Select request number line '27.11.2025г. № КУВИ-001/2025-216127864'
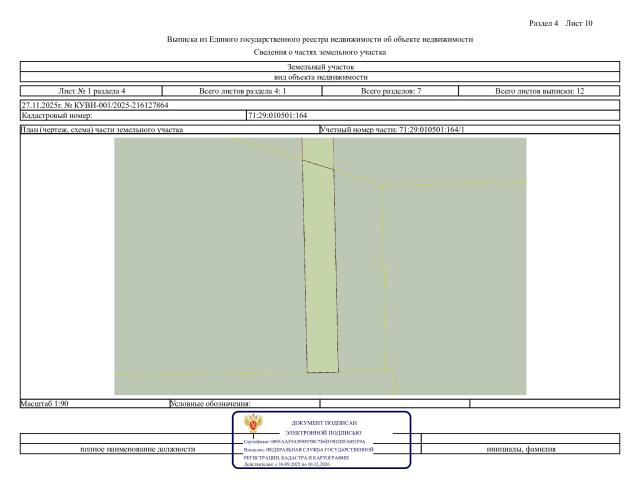 [95, 105]
